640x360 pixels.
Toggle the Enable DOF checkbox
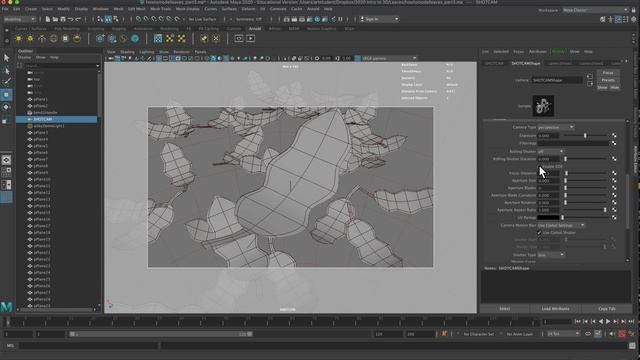click(540, 167)
